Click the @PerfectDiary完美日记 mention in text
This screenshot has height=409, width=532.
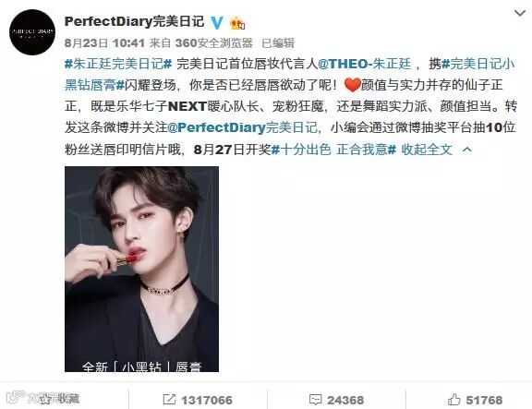pos(242,127)
